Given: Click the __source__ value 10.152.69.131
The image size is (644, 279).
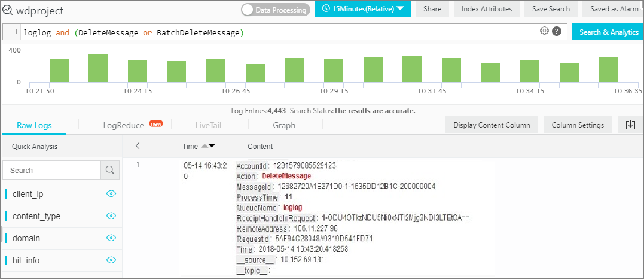Looking at the screenshot, I should [x=303, y=259].
